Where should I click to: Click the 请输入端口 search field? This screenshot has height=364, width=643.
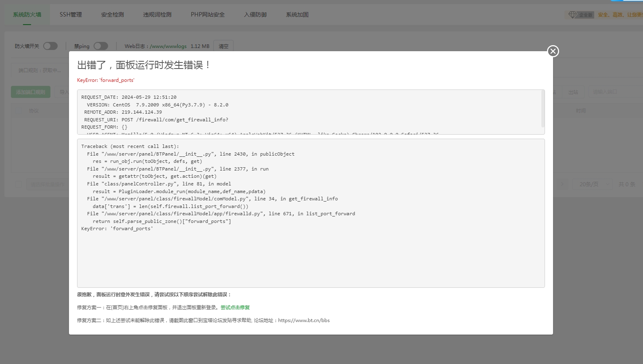pos(615,92)
